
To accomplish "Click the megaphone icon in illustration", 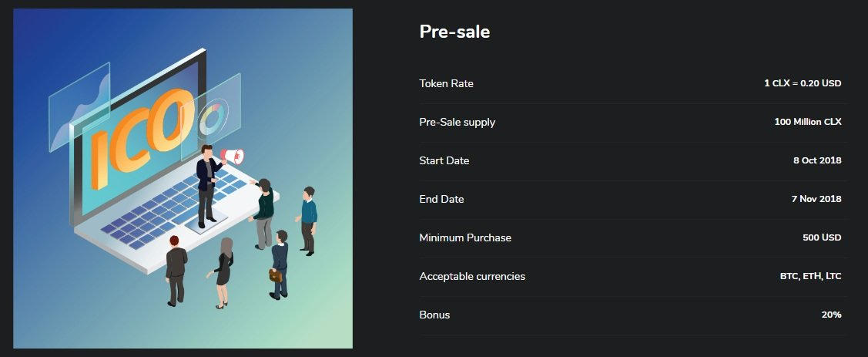I will [232, 156].
